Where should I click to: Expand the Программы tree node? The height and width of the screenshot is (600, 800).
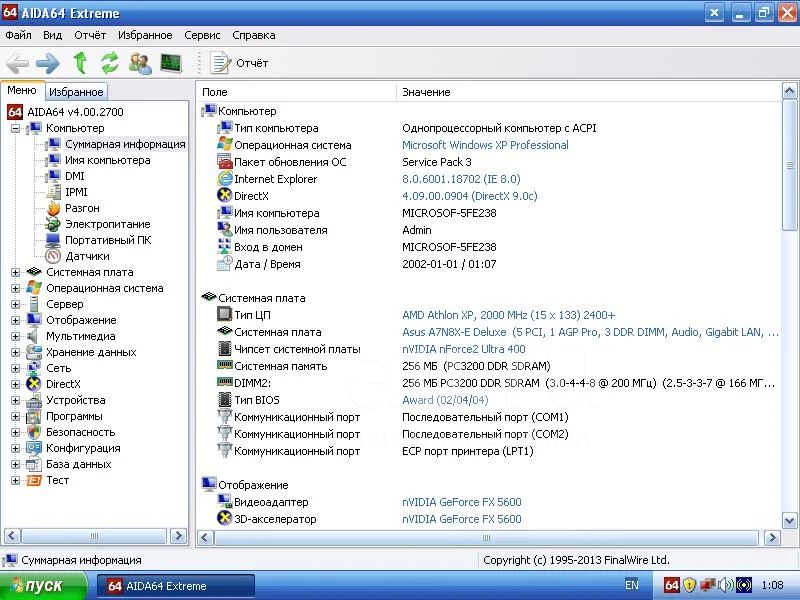pos(16,416)
